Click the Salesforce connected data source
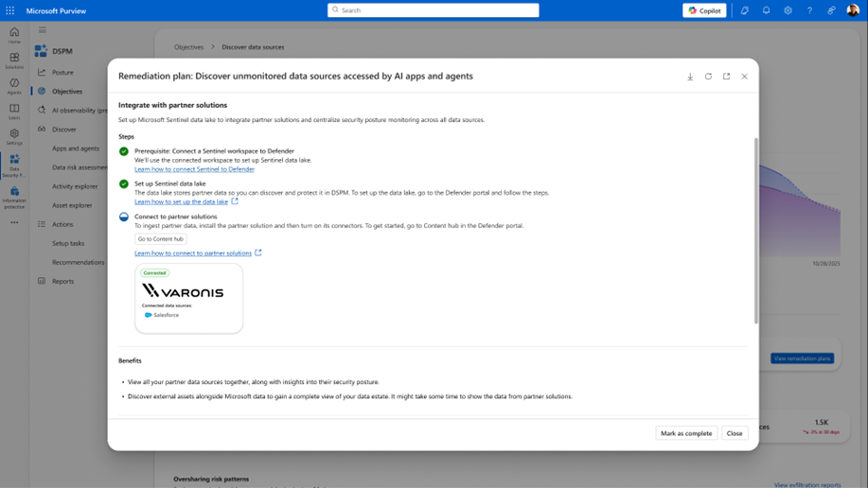 [x=162, y=315]
